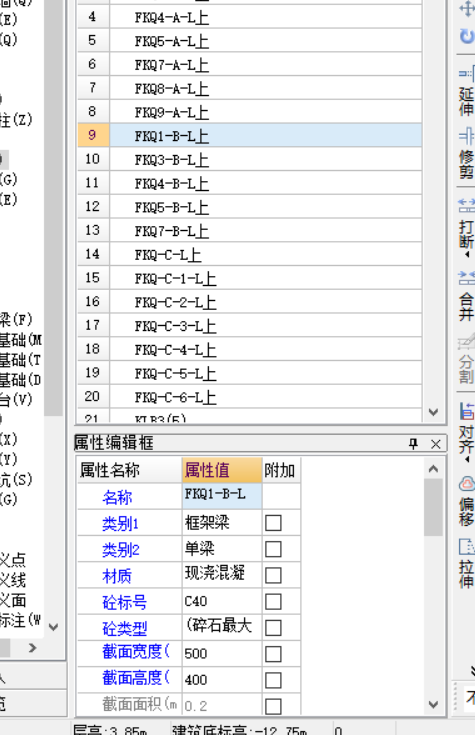Select the Merge (合并) tool

466,296
